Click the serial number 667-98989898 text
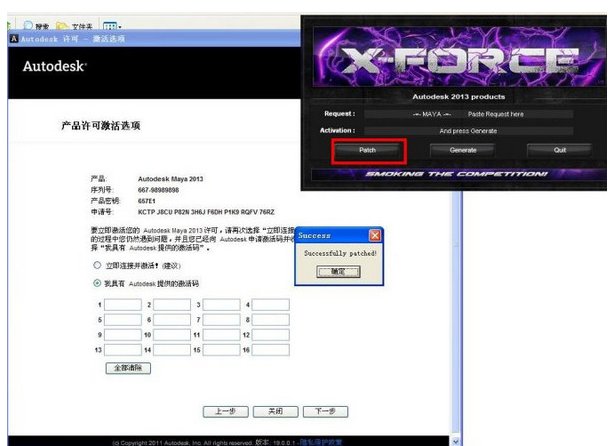Viewport: 613px width, 446px height. 158,190
